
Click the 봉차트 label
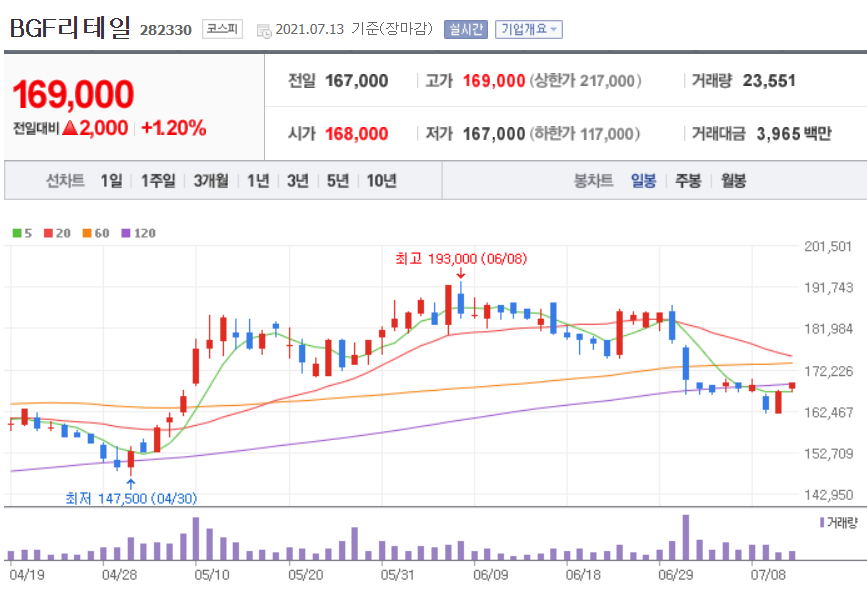pos(594,180)
